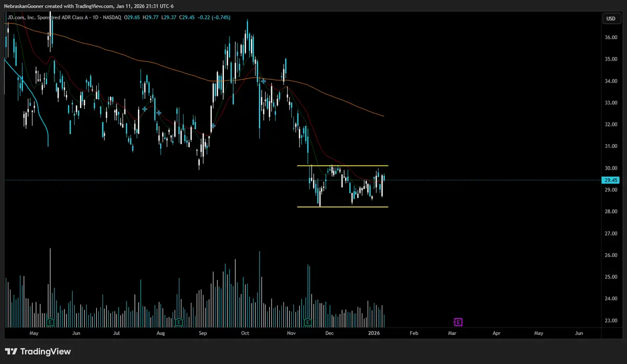Select the upper yellow resistance line
This screenshot has height=364, width=627.
343,166
